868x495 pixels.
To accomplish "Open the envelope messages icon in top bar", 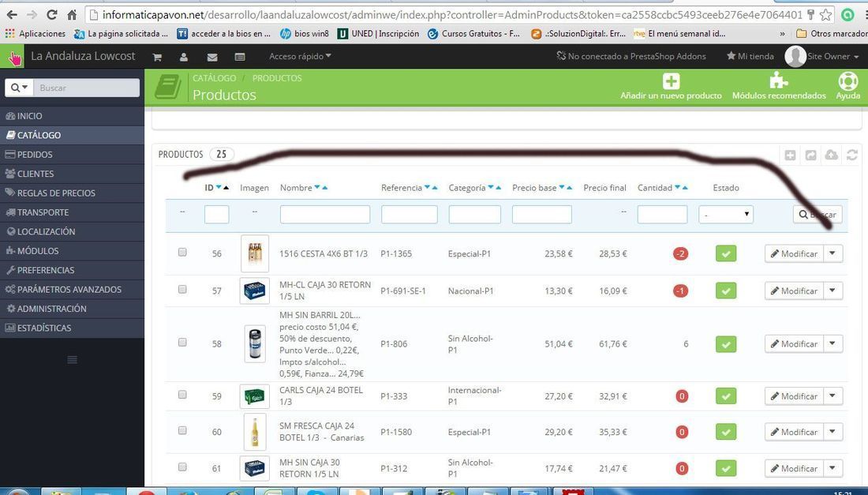I will 212,57.
